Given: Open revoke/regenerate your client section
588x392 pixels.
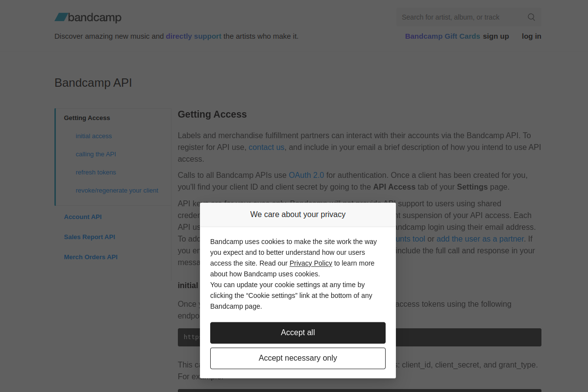Looking at the screenshot, I should pos(117,191).
